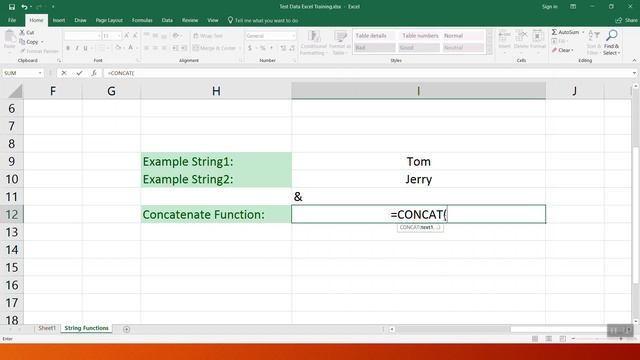Switch to Page Layout view in status bar
This screenshot has height=360, width=640.
point(549,339)
